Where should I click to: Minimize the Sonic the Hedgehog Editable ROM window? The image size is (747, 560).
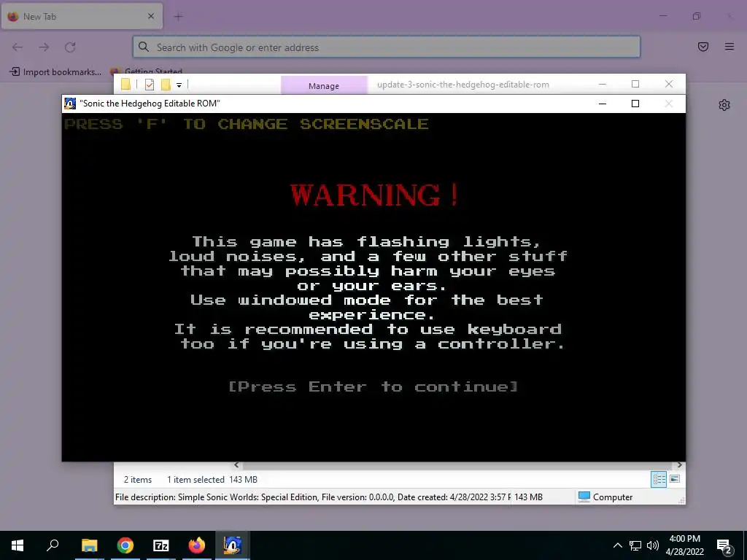[602, 104]
